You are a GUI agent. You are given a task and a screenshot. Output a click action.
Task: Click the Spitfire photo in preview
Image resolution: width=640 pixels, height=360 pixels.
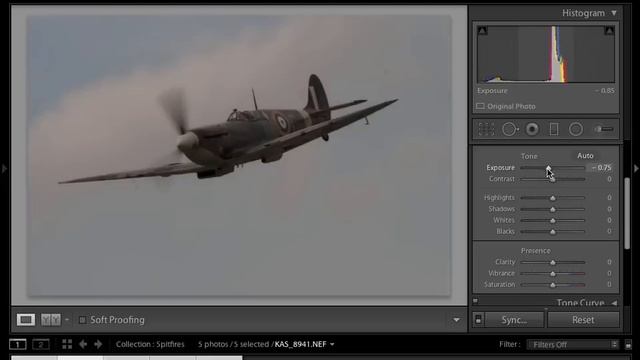[x=239, y=156]
